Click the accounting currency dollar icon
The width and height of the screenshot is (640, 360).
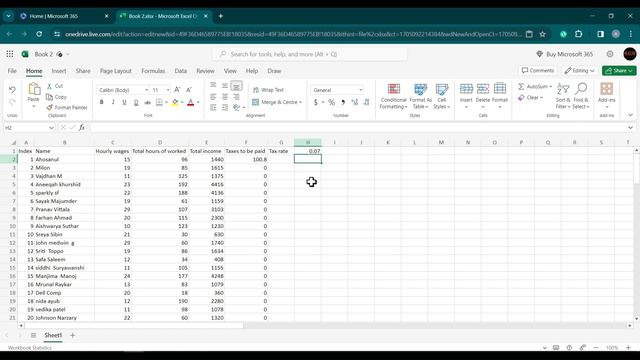(x=316, y=102)
